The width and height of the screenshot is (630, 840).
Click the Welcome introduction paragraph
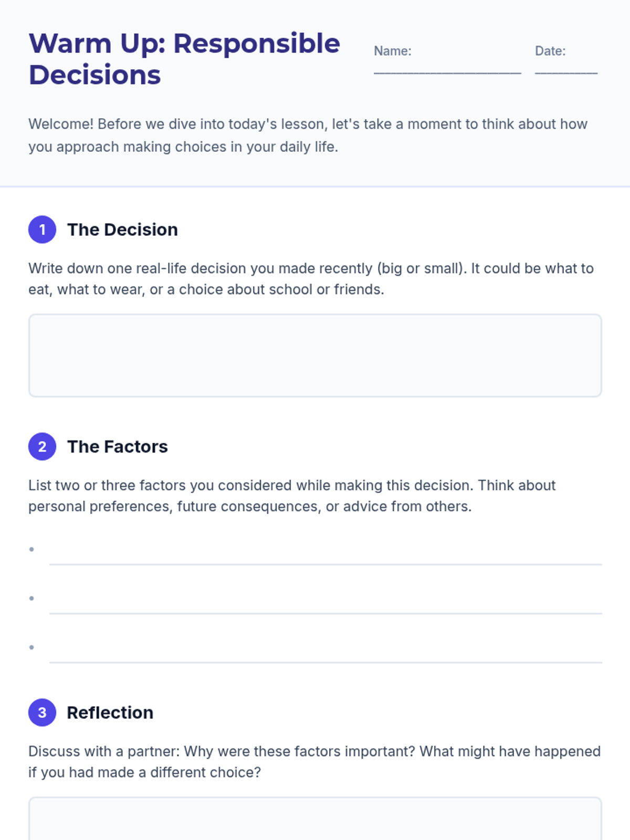tap(308, 135)
